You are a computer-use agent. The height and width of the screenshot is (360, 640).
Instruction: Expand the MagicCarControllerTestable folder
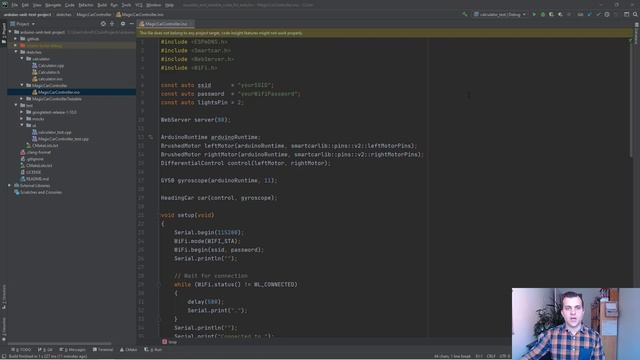click(x=22, y=99)
